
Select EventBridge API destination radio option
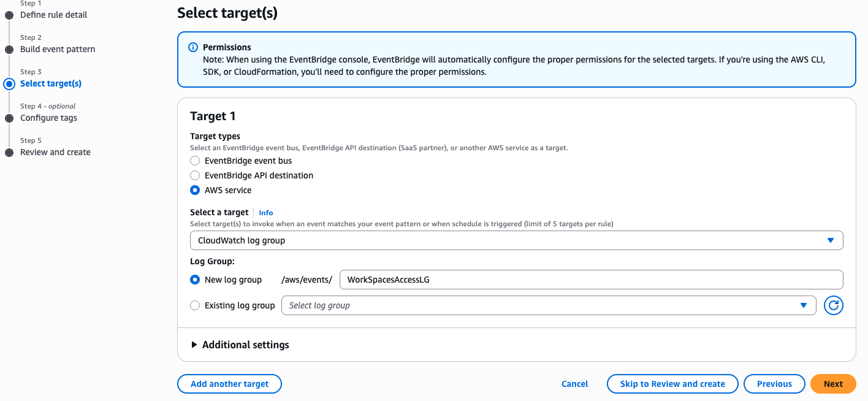(x=195, y=175)
